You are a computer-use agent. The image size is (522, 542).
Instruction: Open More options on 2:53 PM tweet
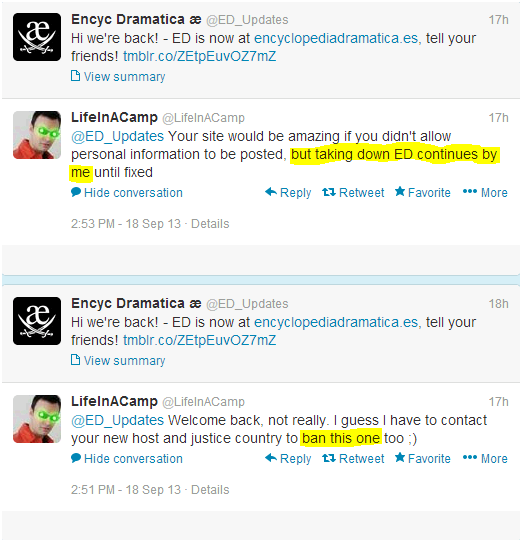pos(485,193)
